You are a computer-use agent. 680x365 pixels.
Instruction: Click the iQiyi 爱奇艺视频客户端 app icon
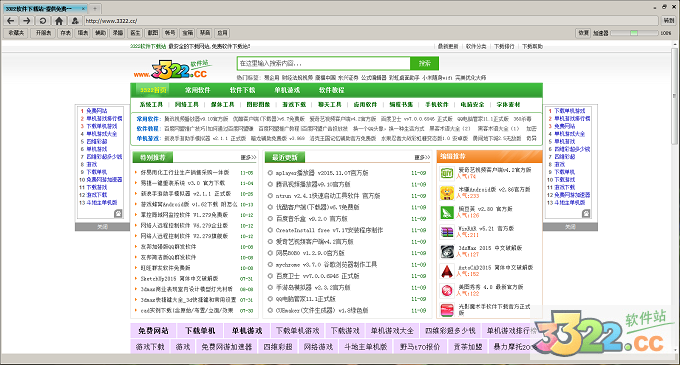(447, 173)
